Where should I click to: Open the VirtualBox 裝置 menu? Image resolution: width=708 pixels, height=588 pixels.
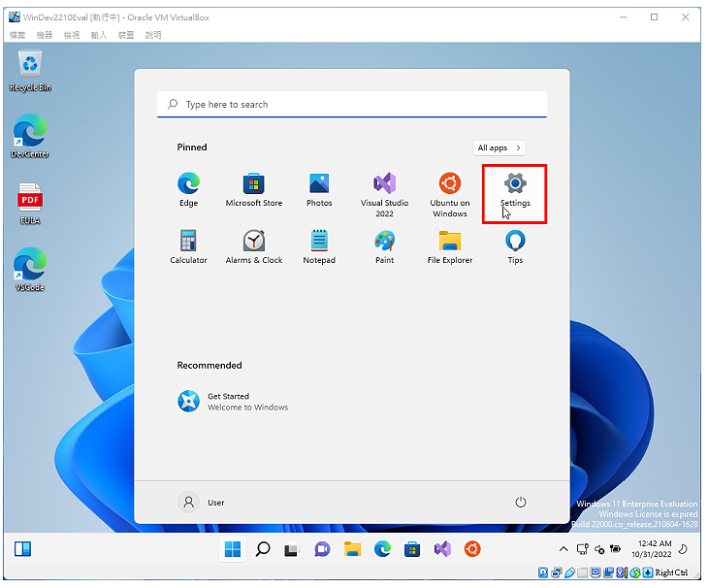pos(126,35)
